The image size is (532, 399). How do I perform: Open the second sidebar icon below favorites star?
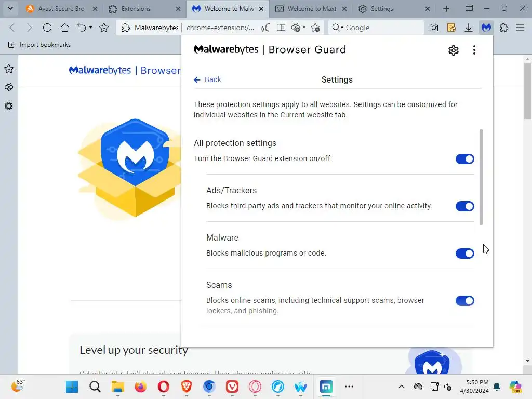9,87
